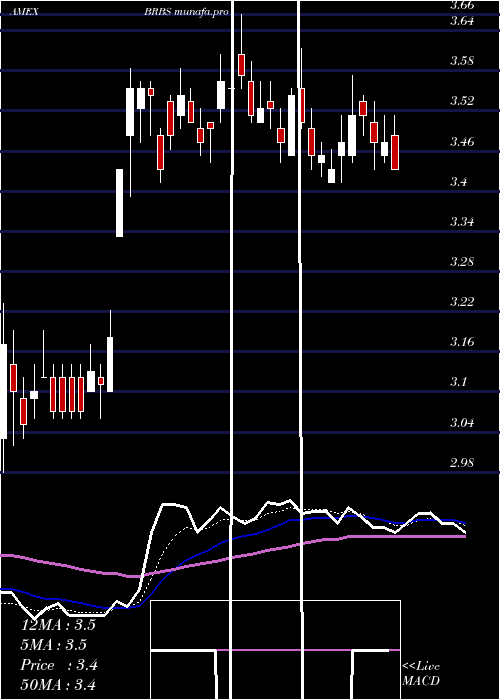Click the 3.58 price axis label
Viewport: 500px width, 700px height.
click(462, 61)
